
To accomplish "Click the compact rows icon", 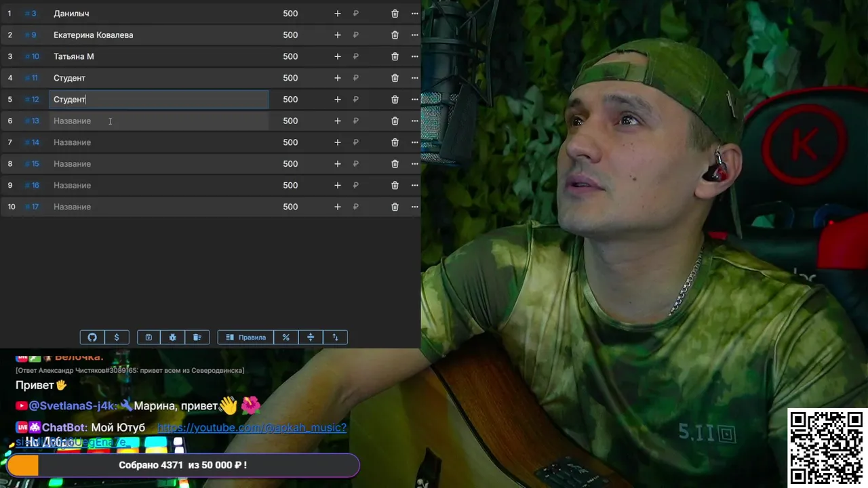I will [311, 338].
